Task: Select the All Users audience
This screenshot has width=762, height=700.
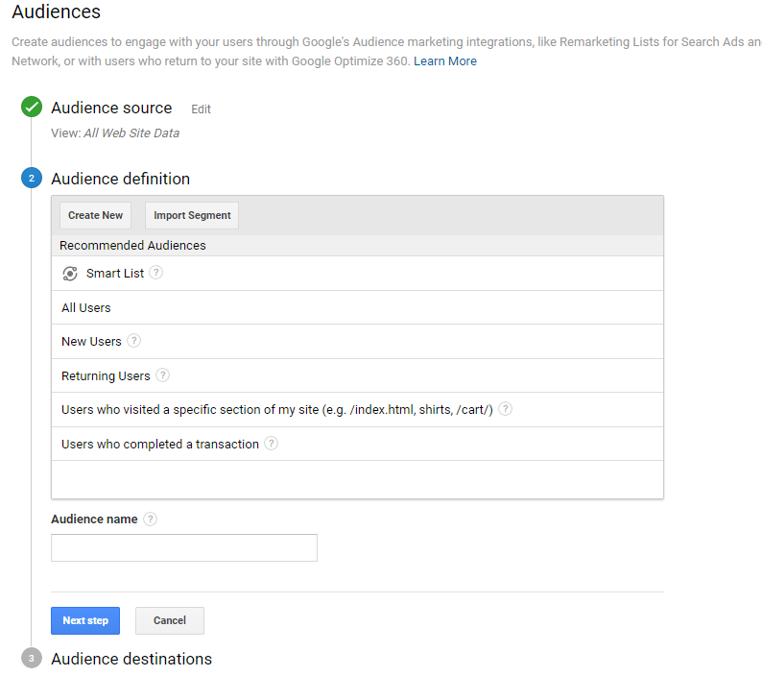Action: coord(358,307)
